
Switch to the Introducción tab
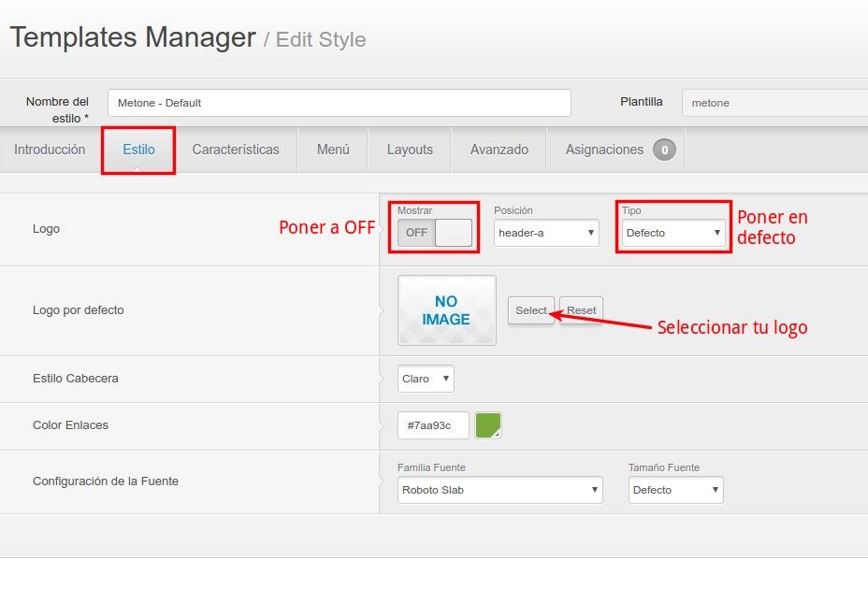(50, 150)
